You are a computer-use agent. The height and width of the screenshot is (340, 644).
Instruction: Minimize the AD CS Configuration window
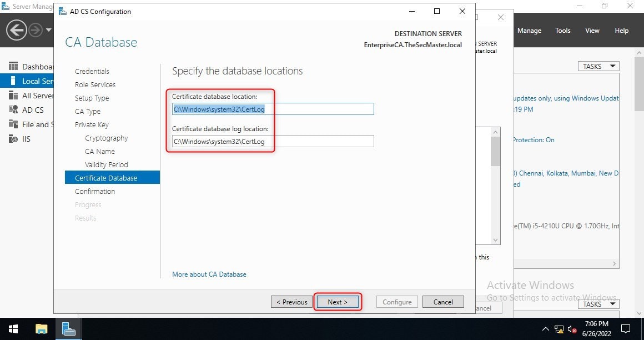pos(411,11)
